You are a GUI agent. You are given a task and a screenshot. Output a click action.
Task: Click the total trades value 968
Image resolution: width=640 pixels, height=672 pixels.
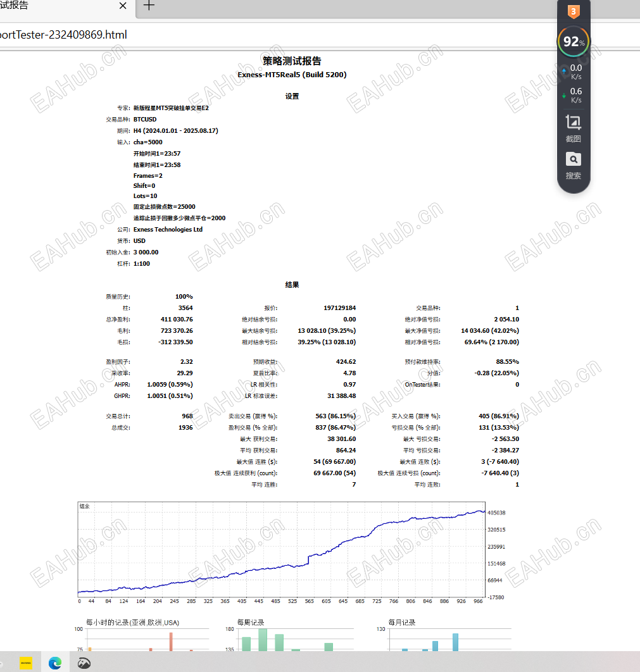point(187,416)
